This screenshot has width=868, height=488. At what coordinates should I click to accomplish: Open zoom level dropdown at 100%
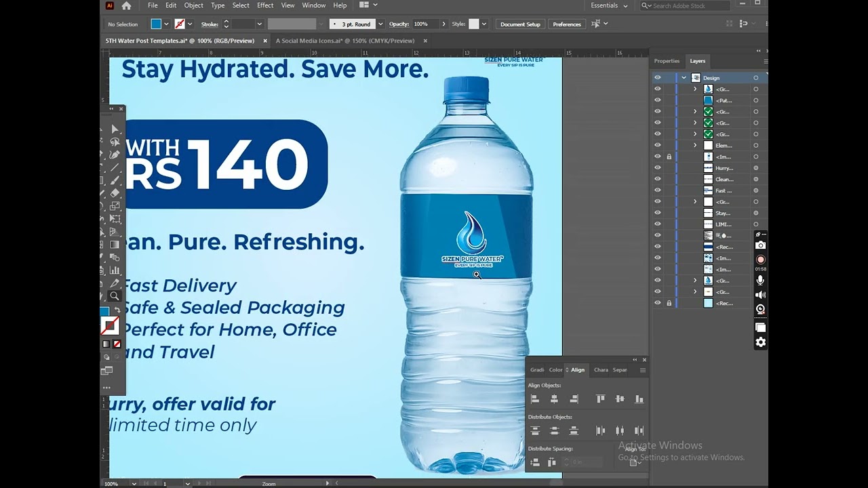click(x=134, y=483)
